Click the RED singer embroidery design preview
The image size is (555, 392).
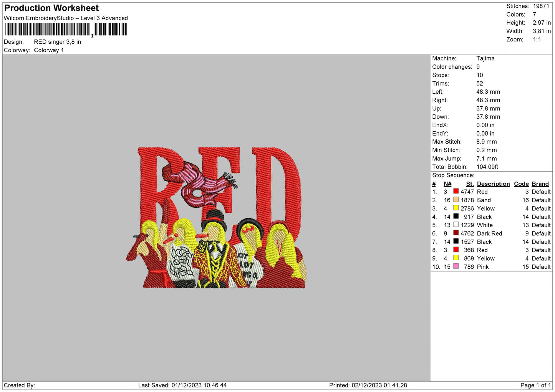(216, 217)
